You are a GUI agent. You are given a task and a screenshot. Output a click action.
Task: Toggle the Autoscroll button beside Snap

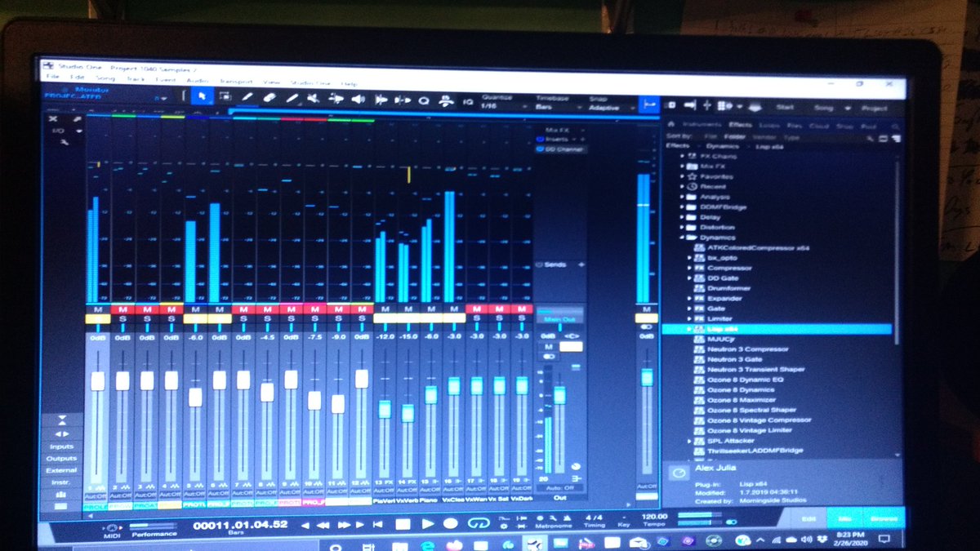(x=649, y=104)
